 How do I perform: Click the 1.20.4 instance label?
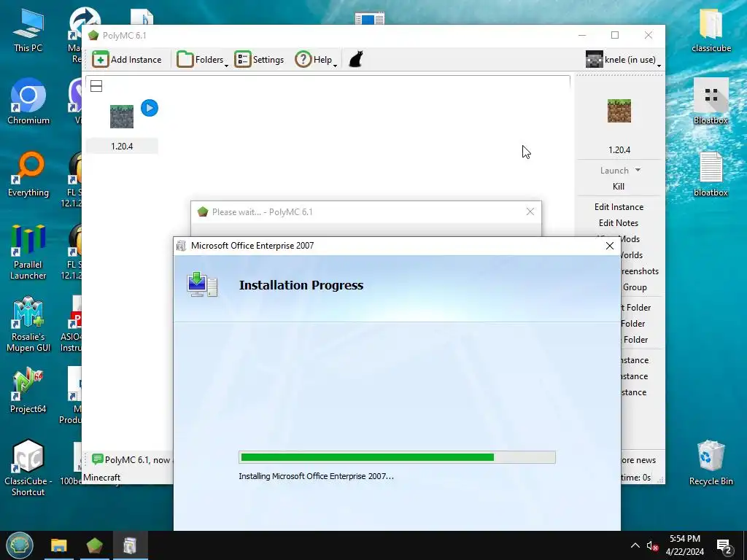pos(122,146)
